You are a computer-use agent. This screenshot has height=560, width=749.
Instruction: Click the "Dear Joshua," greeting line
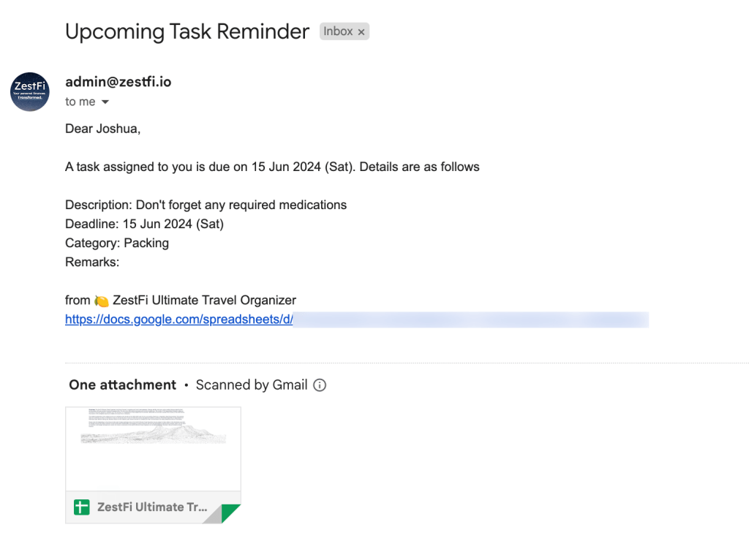[x=102, y=129]
